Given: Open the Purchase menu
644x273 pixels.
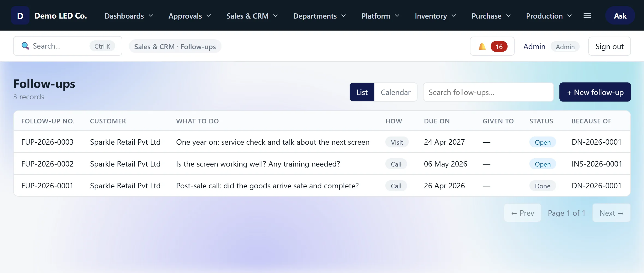Looking at the screenshot, I should 491,16.
